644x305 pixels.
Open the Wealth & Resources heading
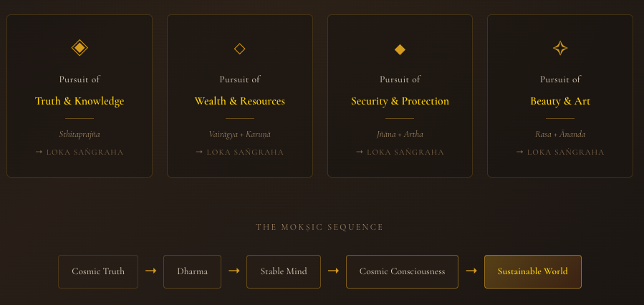pyautogui.click(x=240, y=101)
